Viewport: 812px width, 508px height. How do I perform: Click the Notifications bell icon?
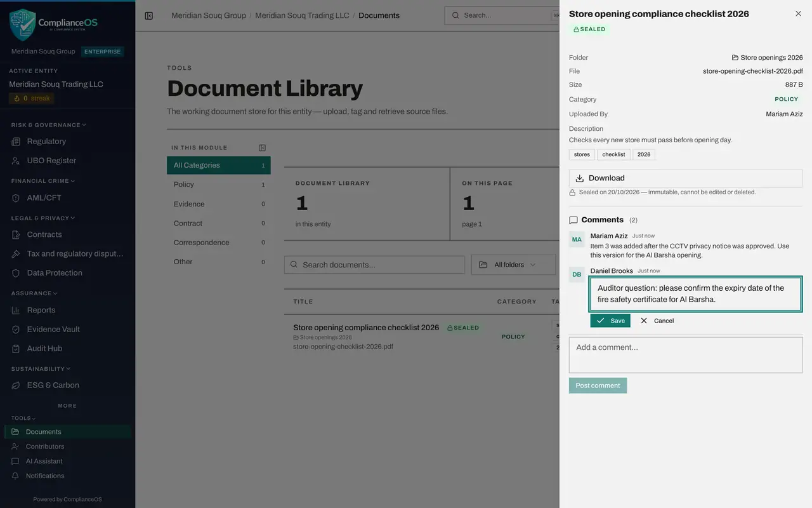[15, 476]
